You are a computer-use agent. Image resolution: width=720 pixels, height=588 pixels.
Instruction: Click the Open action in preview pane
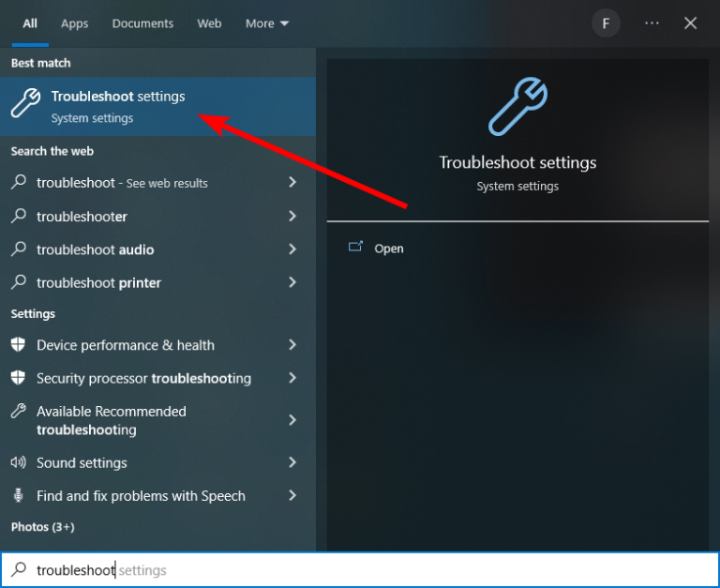(x=388, y=249)
